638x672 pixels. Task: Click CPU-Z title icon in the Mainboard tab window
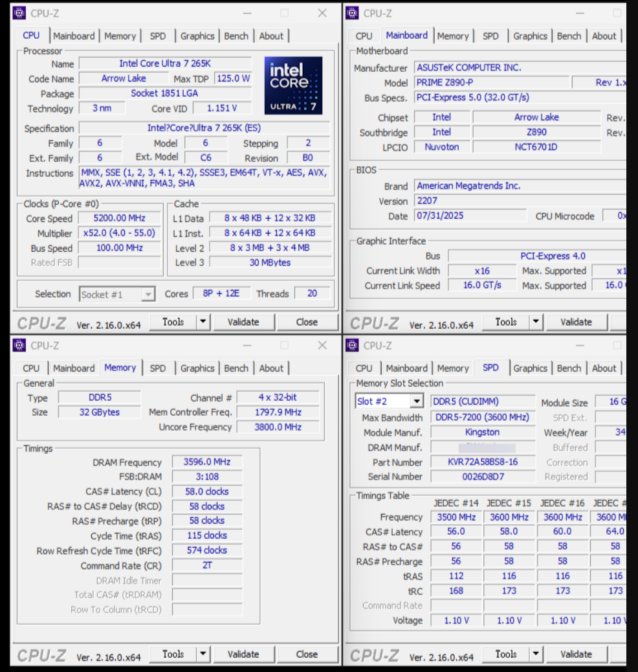click(x=352, y=13)
